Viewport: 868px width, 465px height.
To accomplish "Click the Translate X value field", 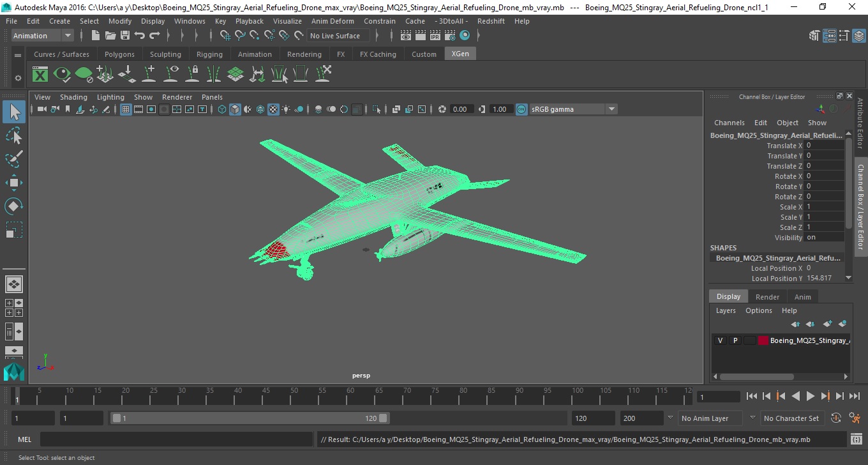I will click(x=825, y=146).
